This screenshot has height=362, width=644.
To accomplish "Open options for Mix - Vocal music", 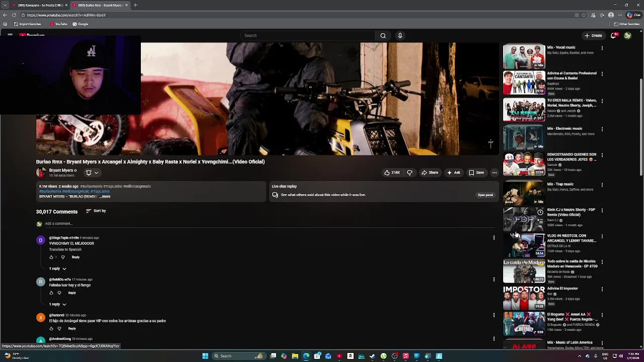I will 602,48.
